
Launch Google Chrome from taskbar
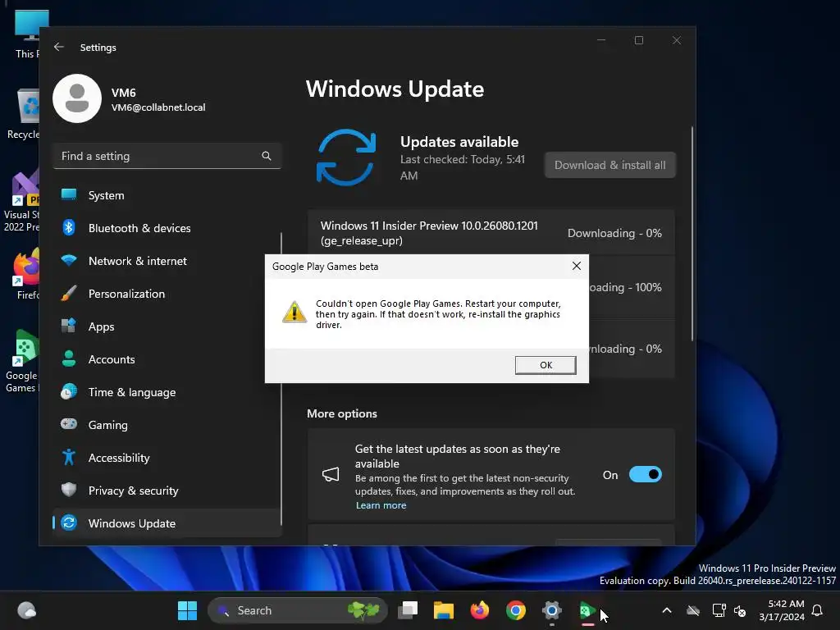tap(516, 610)
